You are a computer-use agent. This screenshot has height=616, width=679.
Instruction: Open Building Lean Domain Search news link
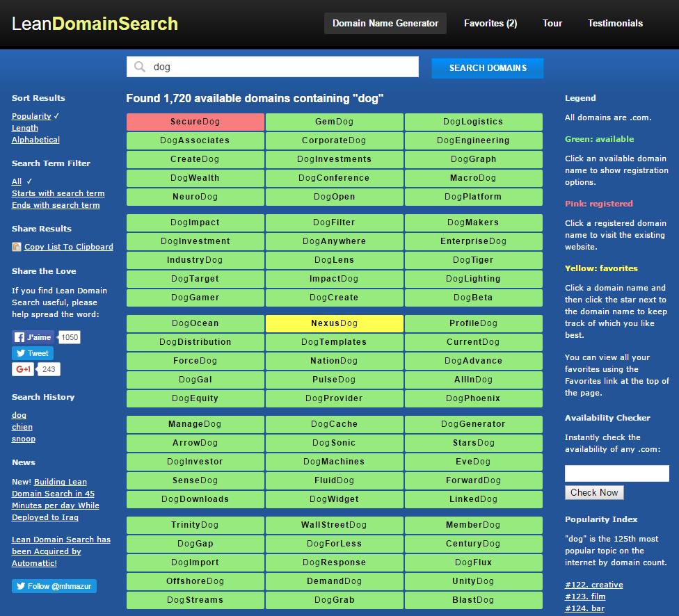click(56, 500)
